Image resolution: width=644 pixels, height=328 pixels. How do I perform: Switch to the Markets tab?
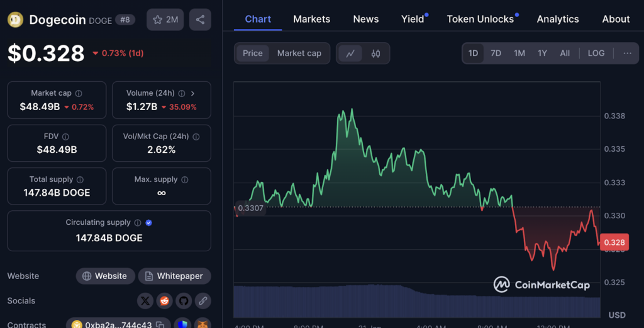pos(311,19)
